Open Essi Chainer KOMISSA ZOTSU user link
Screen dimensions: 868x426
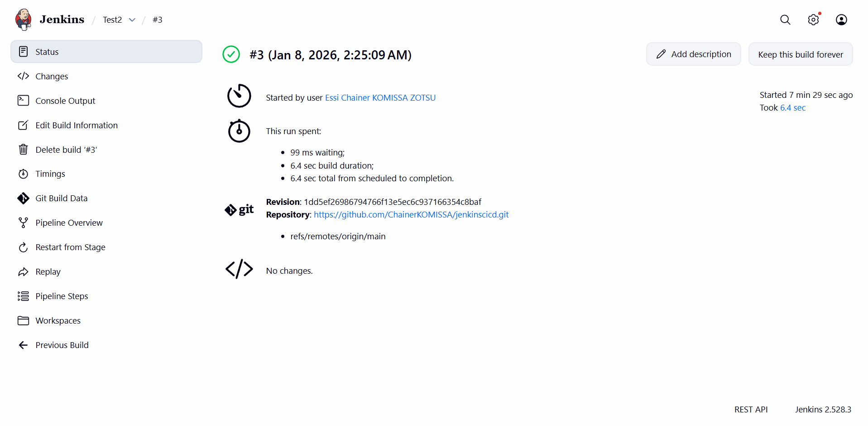tap(380, 98)
